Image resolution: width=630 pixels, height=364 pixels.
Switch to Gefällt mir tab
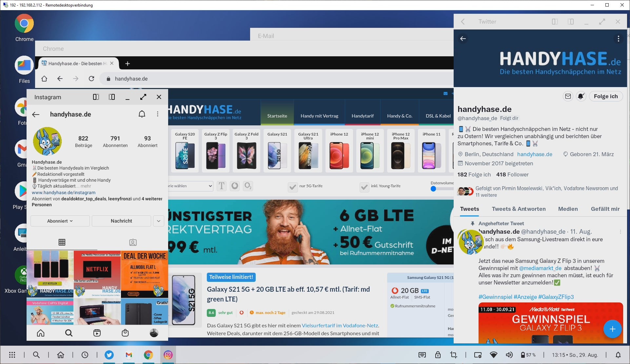tap(605, 209)
